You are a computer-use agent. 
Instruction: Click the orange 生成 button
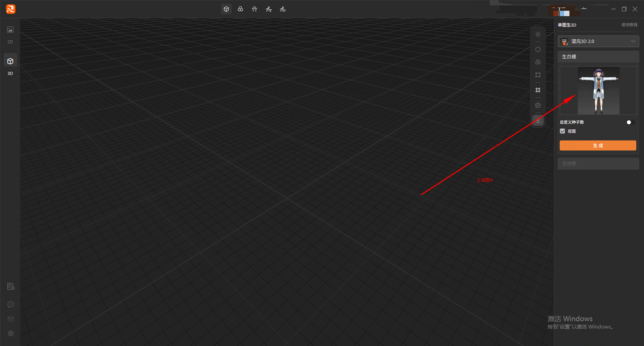(598, 145)
